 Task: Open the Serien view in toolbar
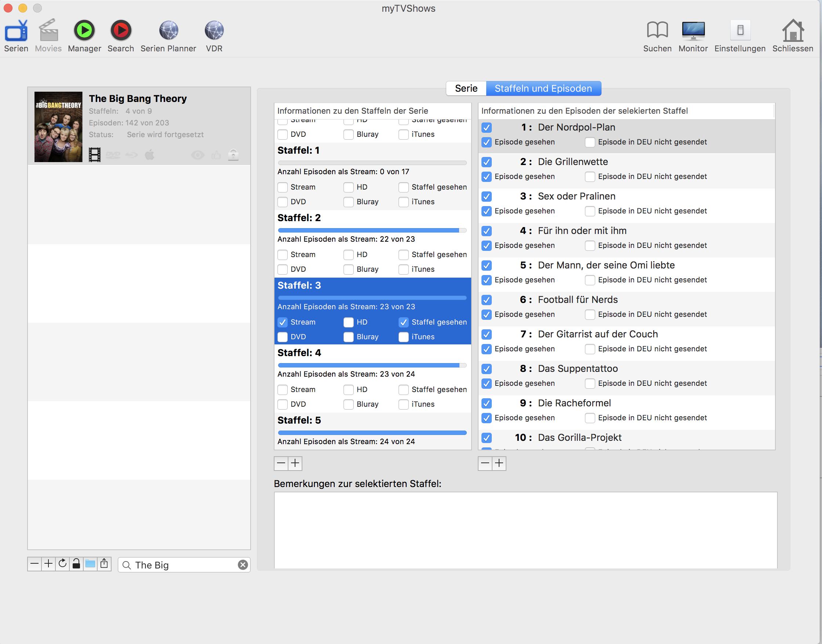(16, 31)
